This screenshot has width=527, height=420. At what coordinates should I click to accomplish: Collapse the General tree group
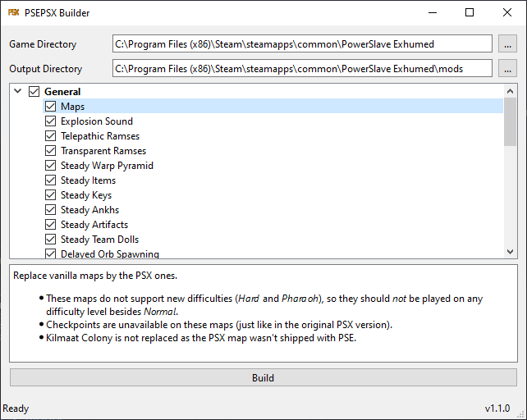click(18, 92)
